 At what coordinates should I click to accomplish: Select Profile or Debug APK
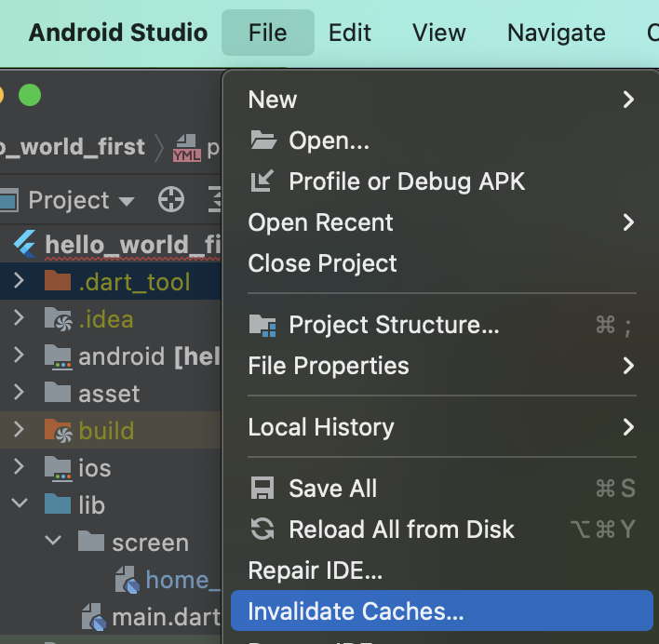click(442, 181)
